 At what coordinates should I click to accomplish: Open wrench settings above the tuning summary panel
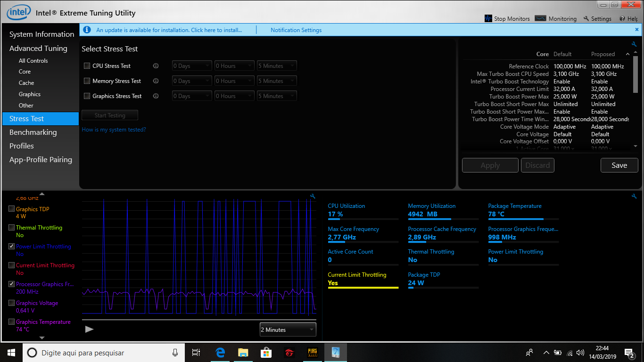(634, 44)
